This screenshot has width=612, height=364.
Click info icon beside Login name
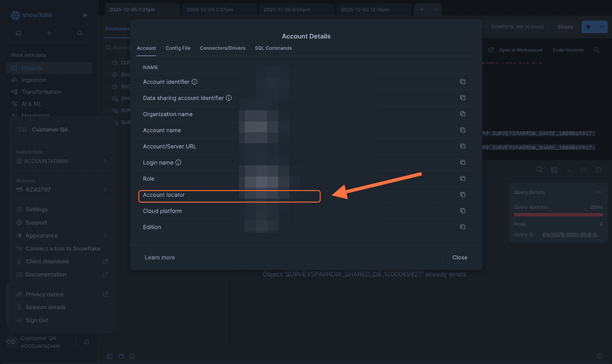coord(178,162)
